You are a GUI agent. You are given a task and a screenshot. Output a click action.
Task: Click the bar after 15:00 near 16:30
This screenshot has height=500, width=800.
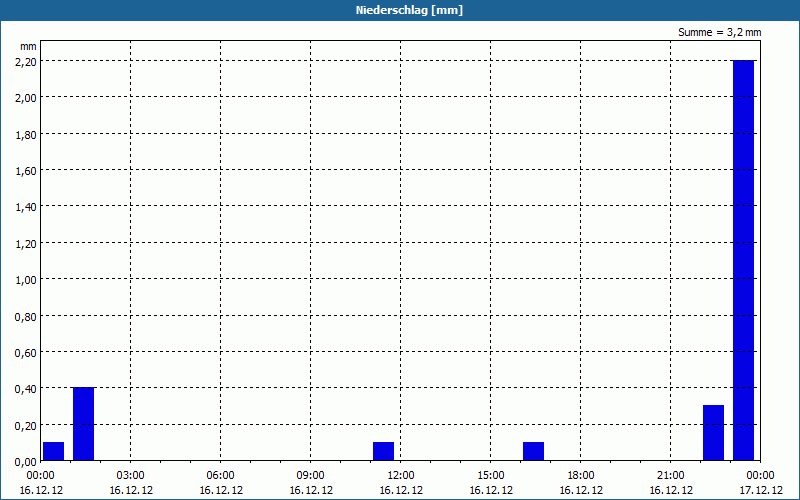[x=534, y=452]
